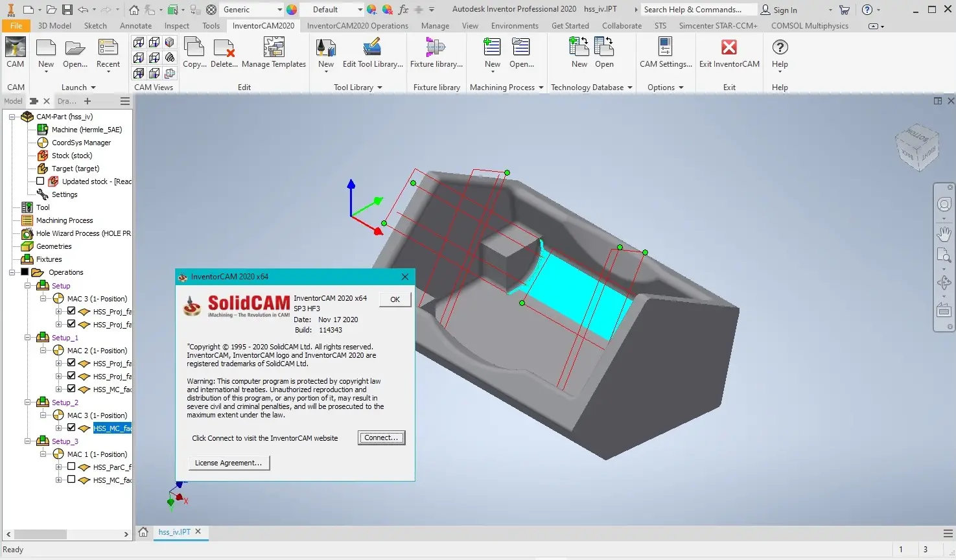This screenshot has width=956, height=560.
Task: Click the Home tab icon in the document tab bar
Action: 144,532
